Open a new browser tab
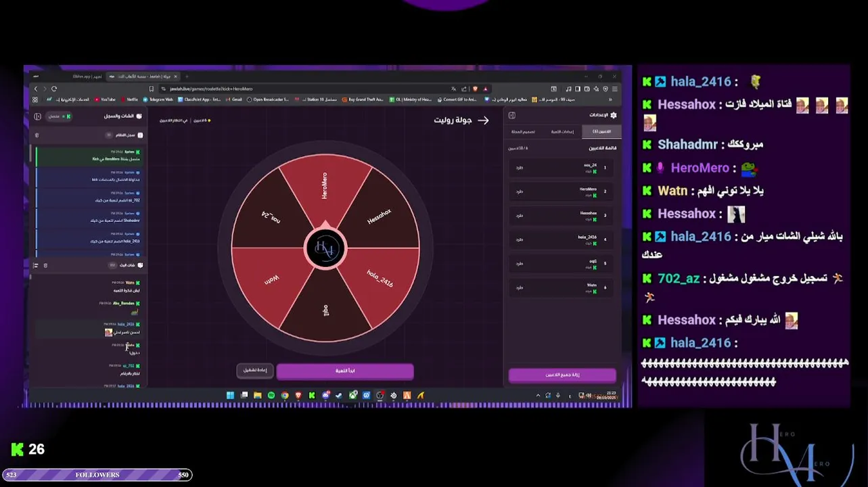Screen dimensions: 868x487 click(187, 76)
